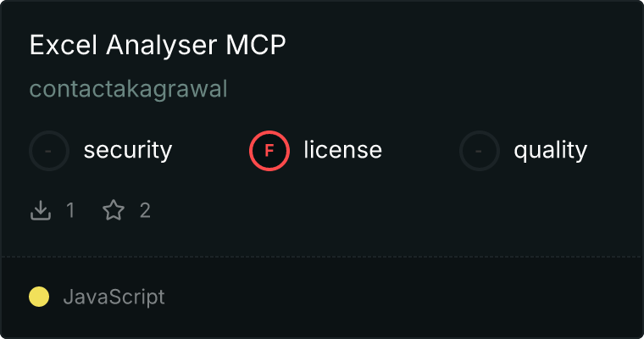Screen dimensions: 644x339
Task: Click the dashed divider above the footer
Action: [x=322, y=257]
